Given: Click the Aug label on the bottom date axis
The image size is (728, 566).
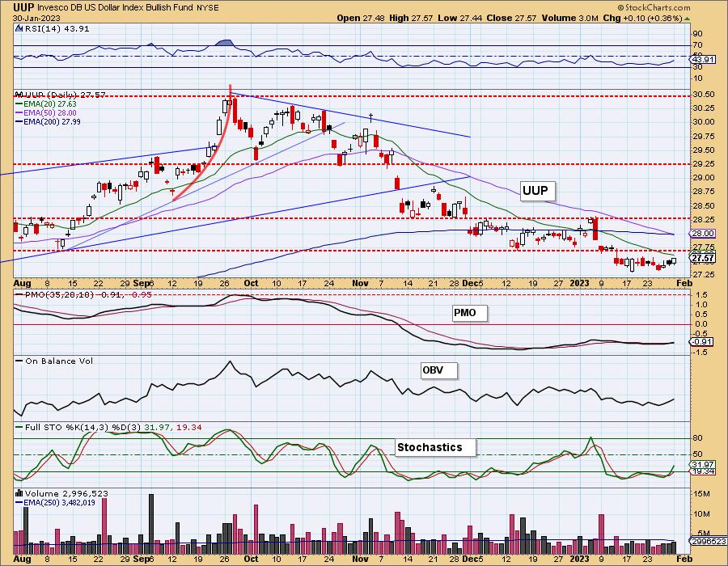Looking at the screenshot, I should pos(23,559).
